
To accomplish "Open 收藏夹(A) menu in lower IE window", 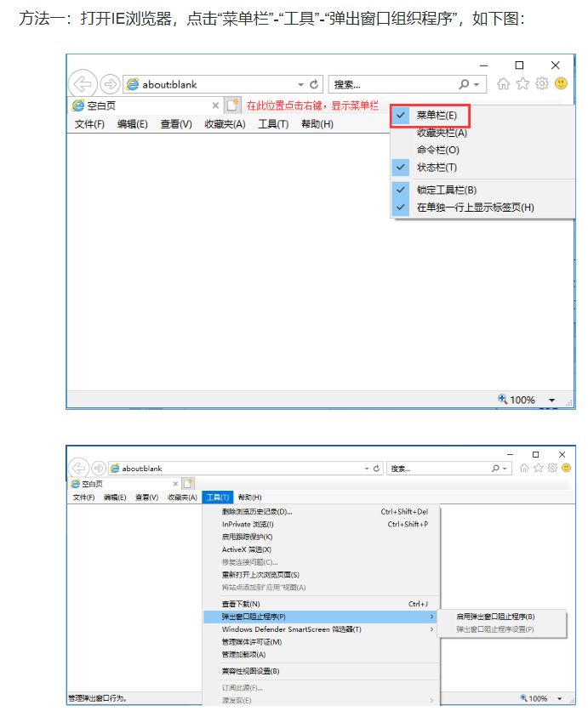I will tap(182, 497).
